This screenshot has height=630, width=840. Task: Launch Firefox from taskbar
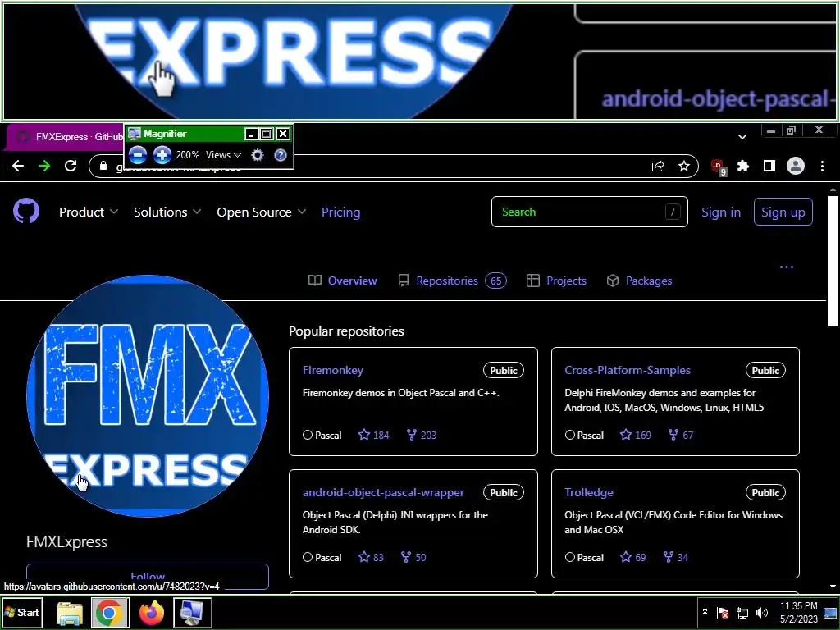[152, 612]
